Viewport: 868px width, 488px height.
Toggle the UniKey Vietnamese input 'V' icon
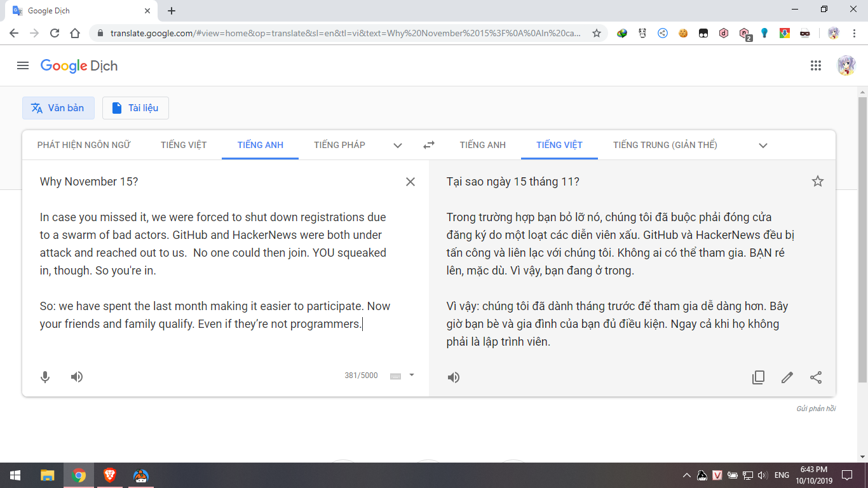pyautogui.click(x=717, y=475)
